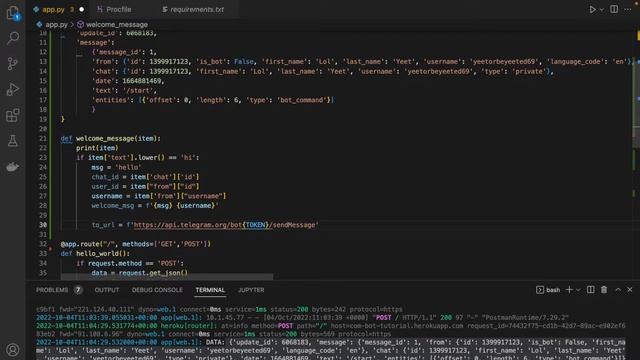Click the 'text': '/start' line

(124, 90)
